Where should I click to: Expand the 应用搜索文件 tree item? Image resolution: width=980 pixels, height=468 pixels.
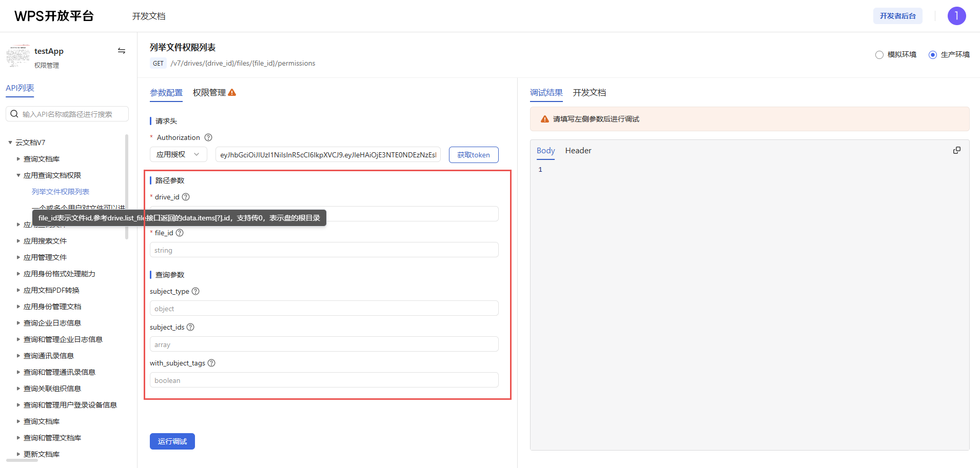point(18,241)
